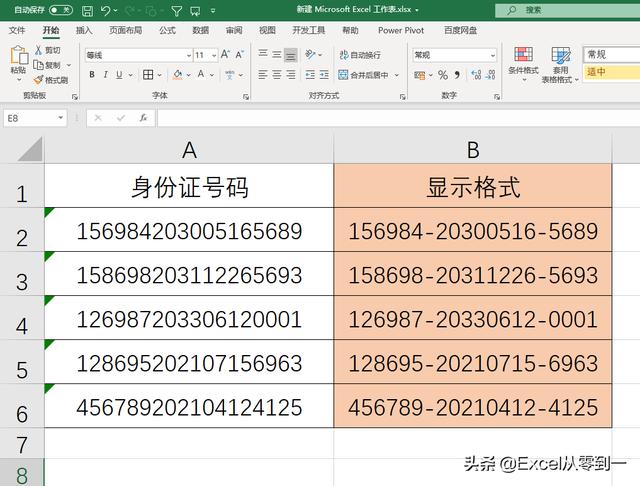Image resolution: width=640 pixels, height=486 pixels.
Task: Click the Fill Color bucket swatch
Action: click(x=178, y=75)
